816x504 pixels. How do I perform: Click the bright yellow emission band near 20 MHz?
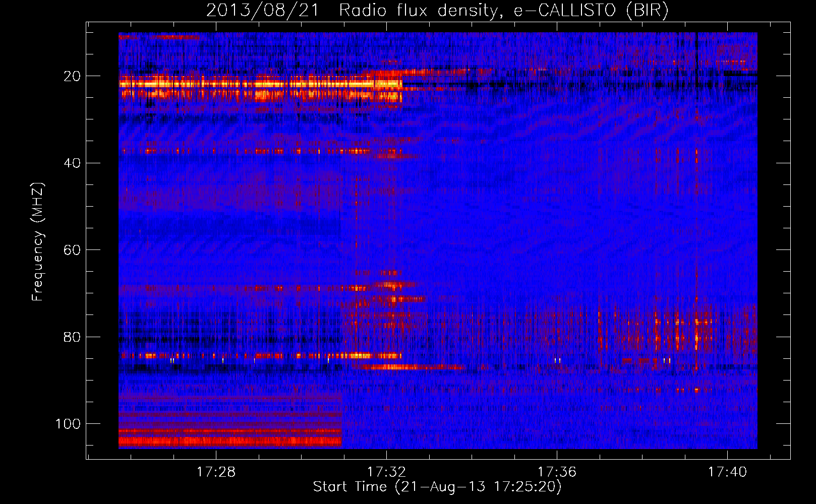click(x=260, y=84)
